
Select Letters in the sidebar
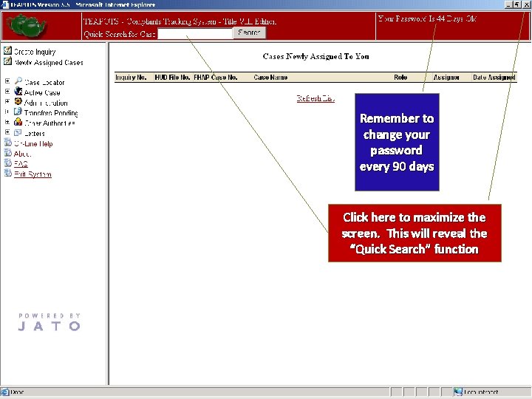(x=34, y=133)
